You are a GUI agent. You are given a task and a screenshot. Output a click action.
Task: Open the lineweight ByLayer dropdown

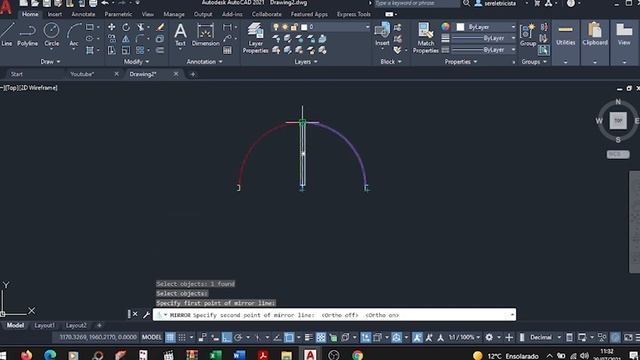tap(484, 38)
